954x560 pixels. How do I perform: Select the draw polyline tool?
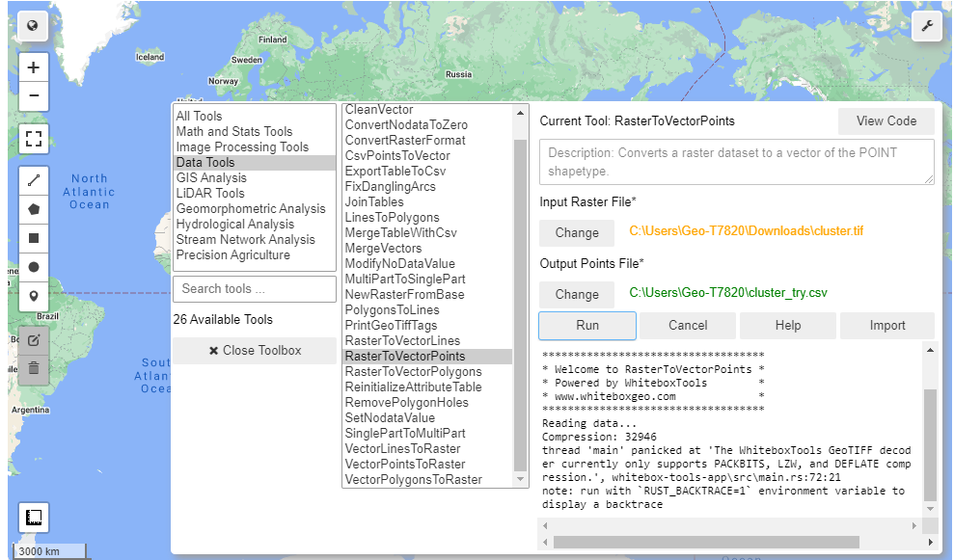point(33,180)
